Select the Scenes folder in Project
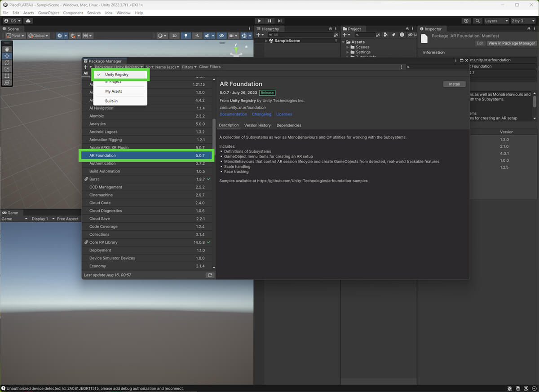 point(362,47)
